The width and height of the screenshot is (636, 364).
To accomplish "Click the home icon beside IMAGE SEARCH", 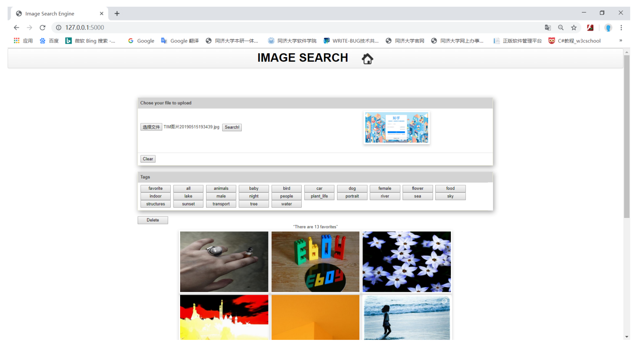I will pyautogui.click(x=367, y=59).
